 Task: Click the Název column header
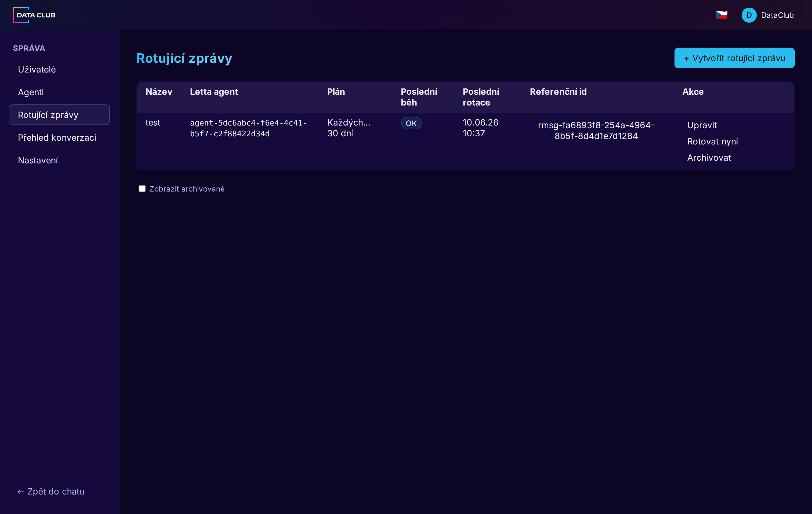[x=159, y=92]
